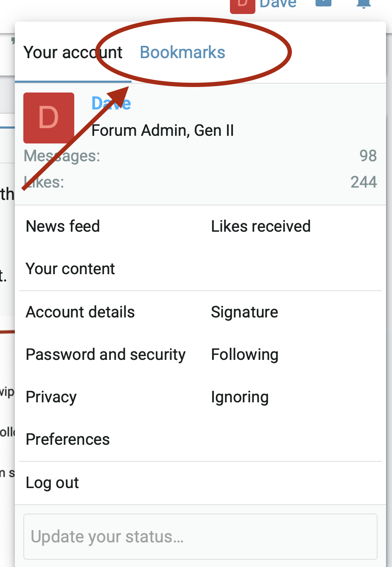Go to Likes received
Viewport: 392px width, 567px height.
click(260, 226)
